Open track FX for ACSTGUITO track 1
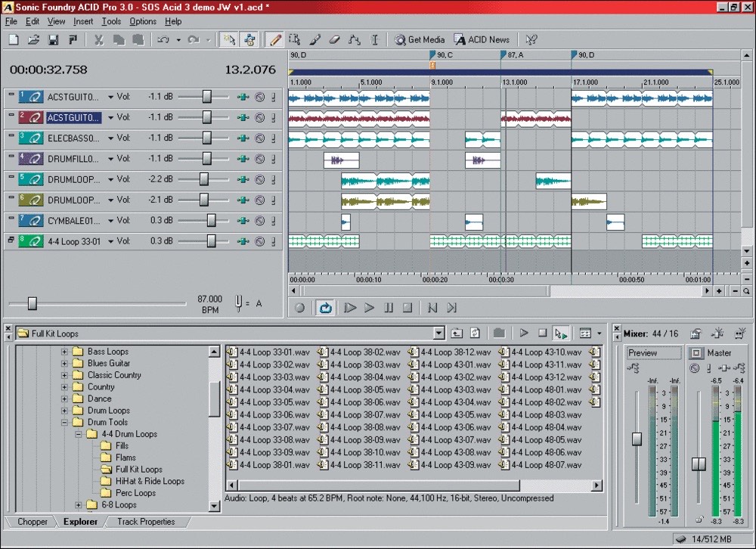This screenshot has width=756, height=549. click(243, 97)
